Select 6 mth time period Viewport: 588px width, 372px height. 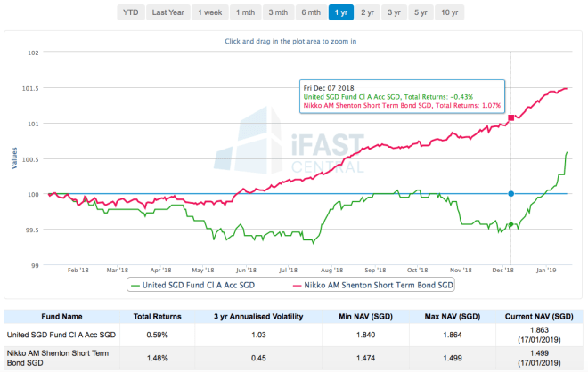tap(311, 12)
